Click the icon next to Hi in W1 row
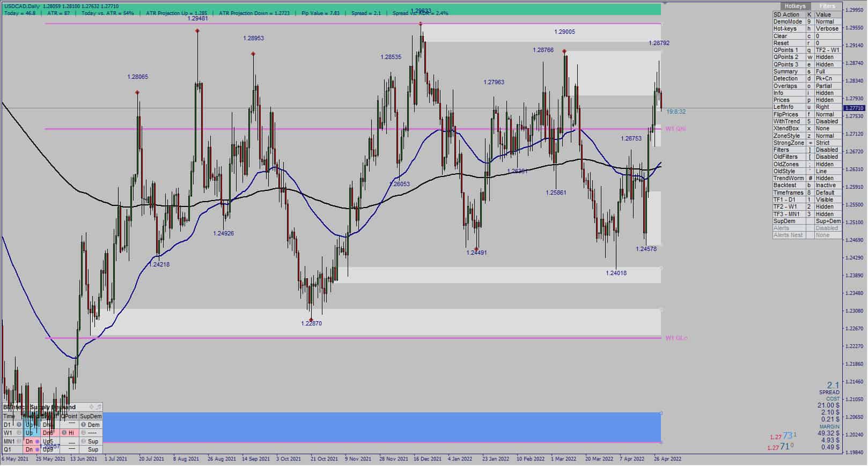Screen dimensions: 868x466 [x=64, y=432]
